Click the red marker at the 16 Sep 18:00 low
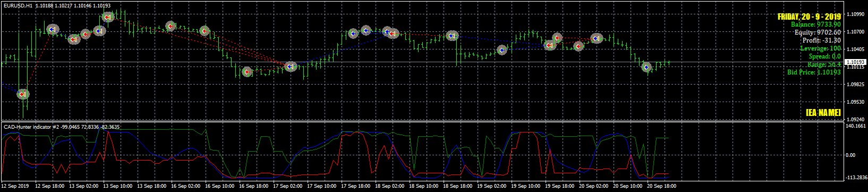This screenshot has height=192, width=868. [246, 71]
